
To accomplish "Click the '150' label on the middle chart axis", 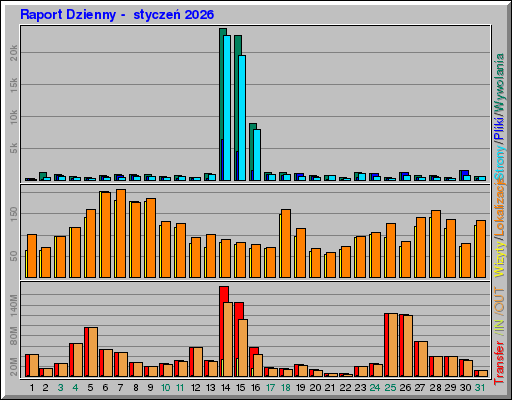I will [x=14, y=214].
